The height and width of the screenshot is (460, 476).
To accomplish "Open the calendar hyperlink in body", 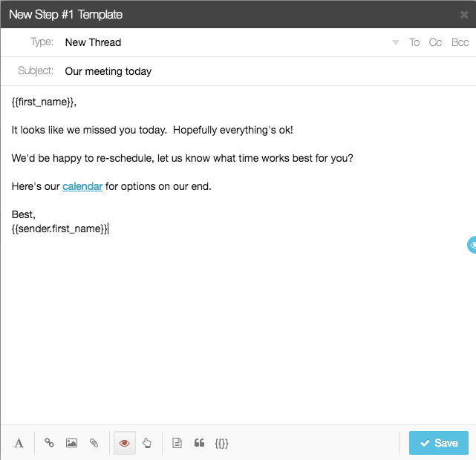I will (x=82, y=186).
